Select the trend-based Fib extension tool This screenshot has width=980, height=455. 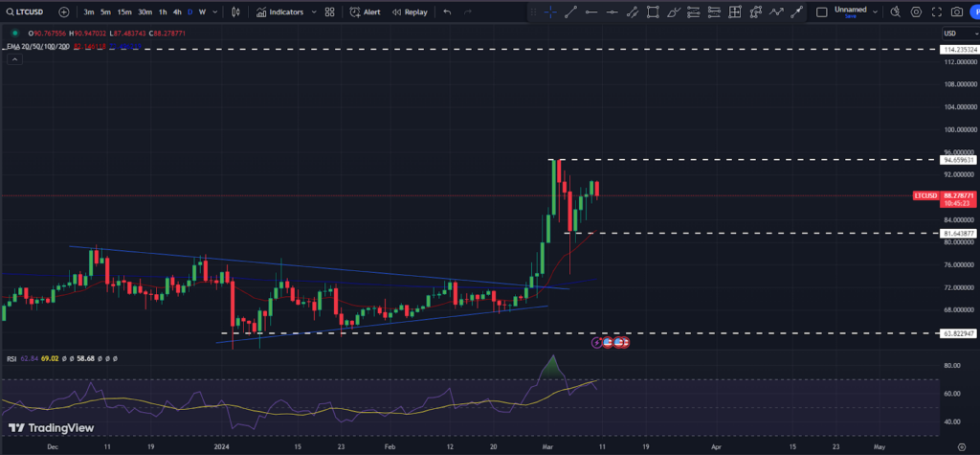(x=714, y=11)
